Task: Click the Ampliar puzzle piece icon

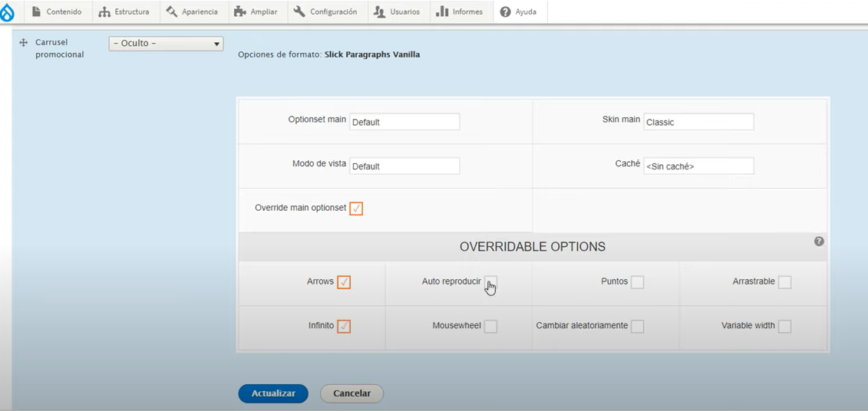Action: click(x=240, y=12)
